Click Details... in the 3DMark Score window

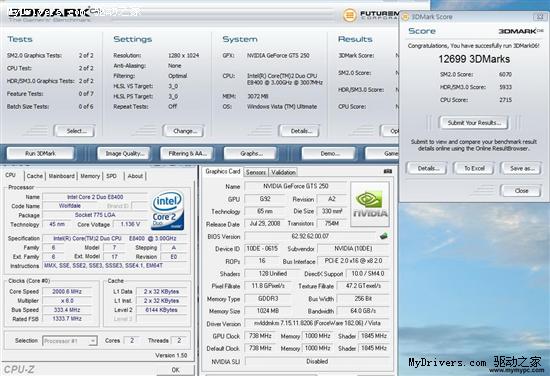[427, 168]
